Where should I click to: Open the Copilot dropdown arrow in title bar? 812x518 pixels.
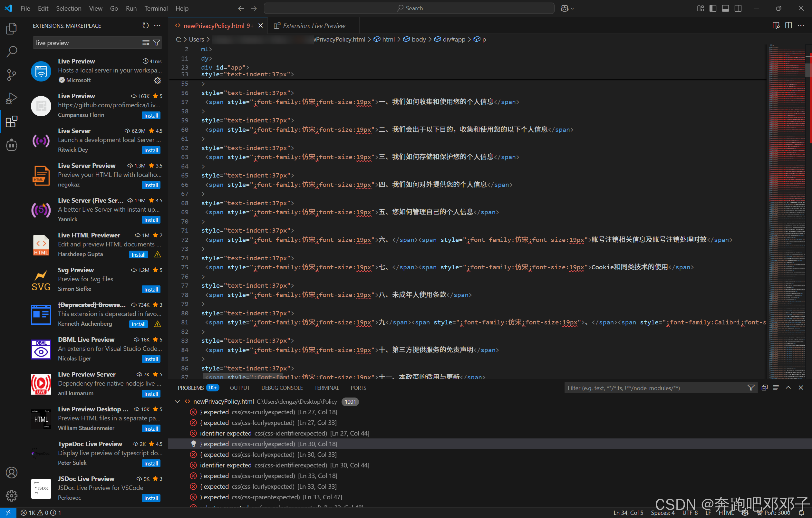pyautogui.click(x=572, y=8)
